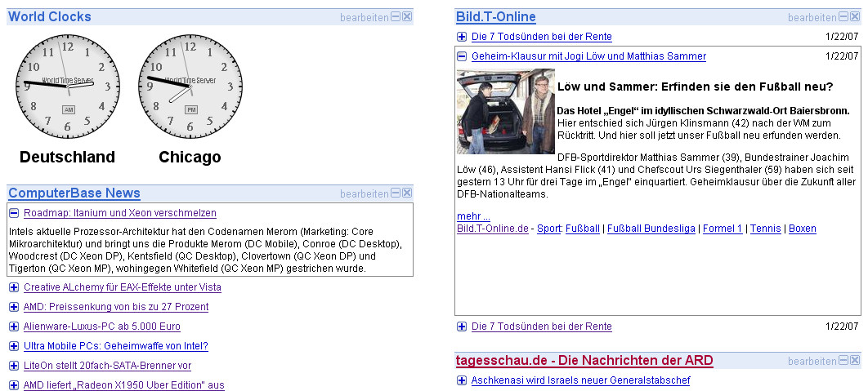Expand the Ultra Mobile PCs news item
Image resolution: width=868 pixels, height=391 pixels.
tap(14, 346)
